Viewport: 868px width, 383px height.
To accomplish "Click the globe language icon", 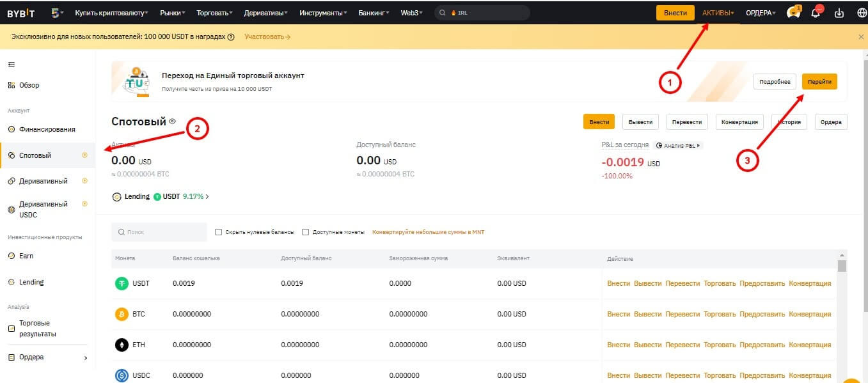I will pos(860,13).
